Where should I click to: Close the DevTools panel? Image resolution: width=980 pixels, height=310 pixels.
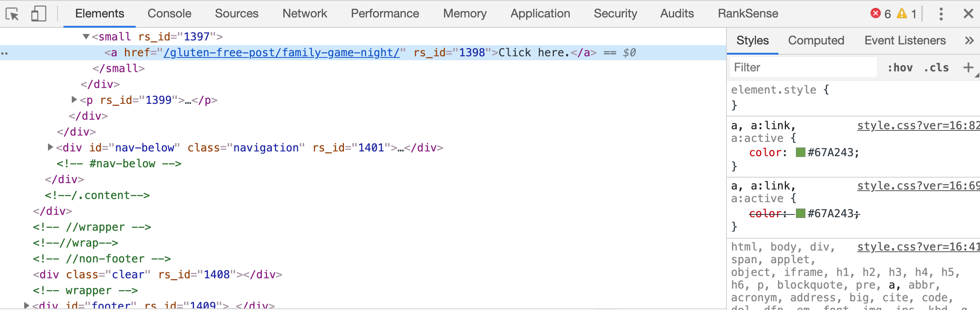[x=968, y=14]
